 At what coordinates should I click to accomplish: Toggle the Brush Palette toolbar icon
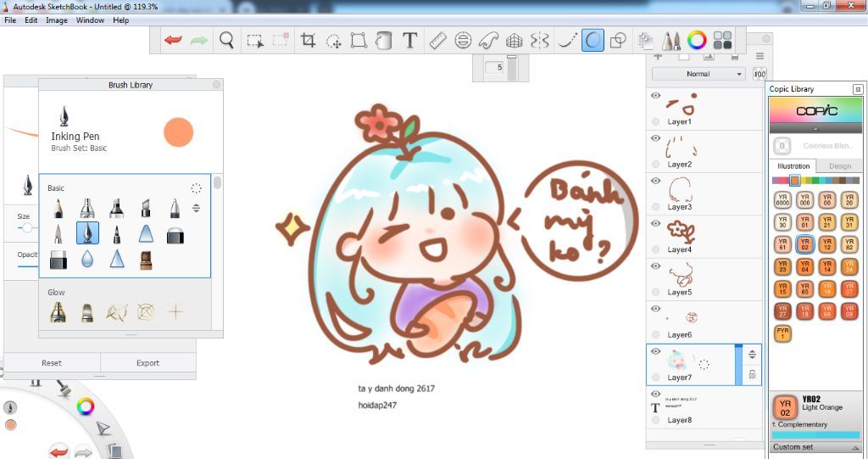[x=671, y=40]
